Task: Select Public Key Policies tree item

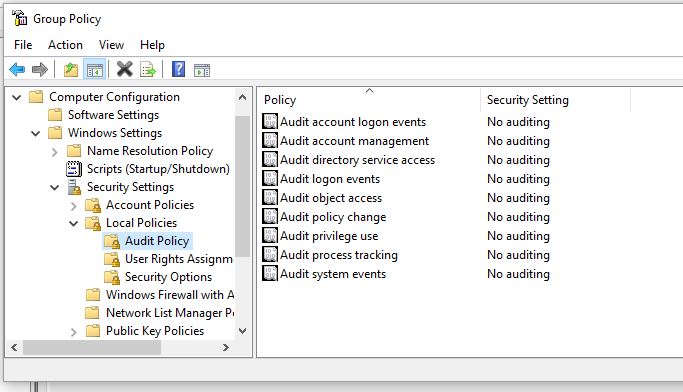Action: click(x=155, y=331)
